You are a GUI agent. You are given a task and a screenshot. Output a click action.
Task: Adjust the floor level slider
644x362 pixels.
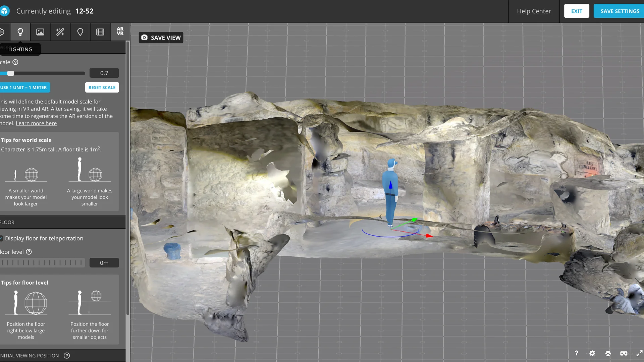[x=42, y=263]
